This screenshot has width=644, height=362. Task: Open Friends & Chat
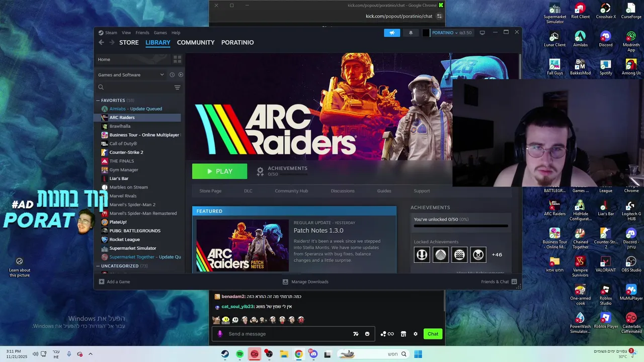pyautogui.click(x=499, y=282)
